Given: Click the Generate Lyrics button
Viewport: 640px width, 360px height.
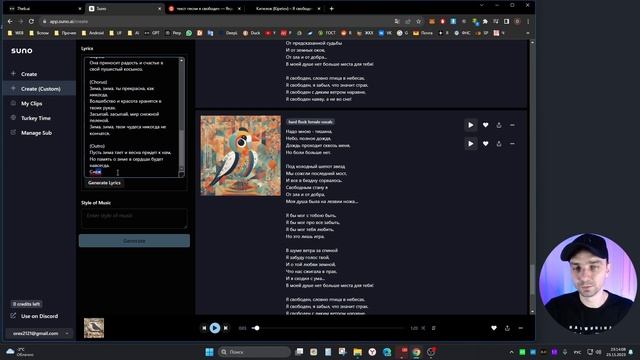Looking at the screenshot, I should (x=104, y=183).
